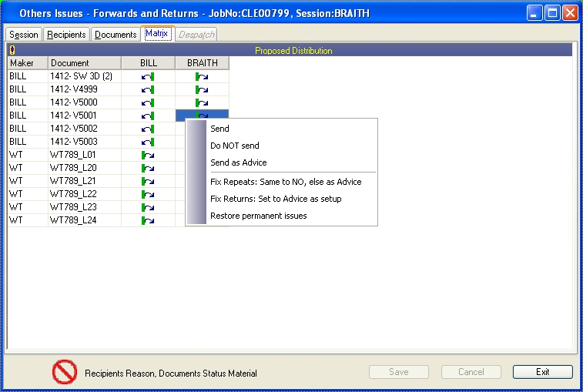
Task: Choose Do NOT send in context menu
Action: point(235,146)
